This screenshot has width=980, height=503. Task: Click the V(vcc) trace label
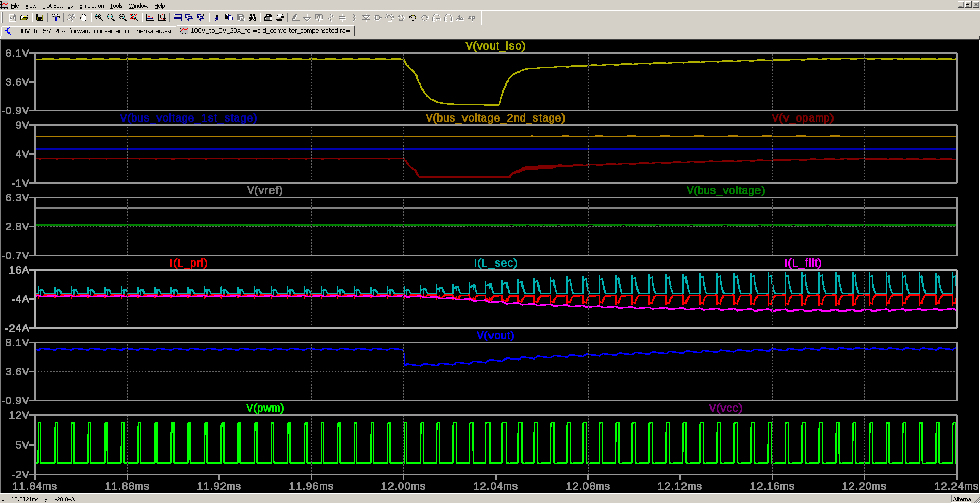coord(725,408)
